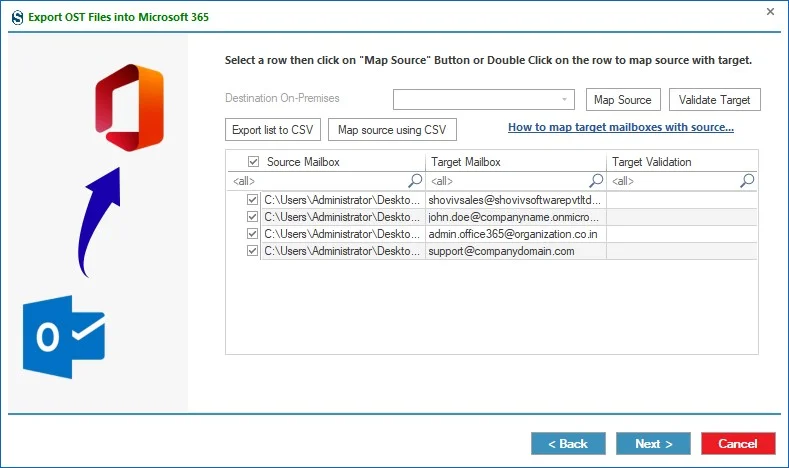Click Export list to CSV button
The image size is (789, 468).
tap(273, 130)
